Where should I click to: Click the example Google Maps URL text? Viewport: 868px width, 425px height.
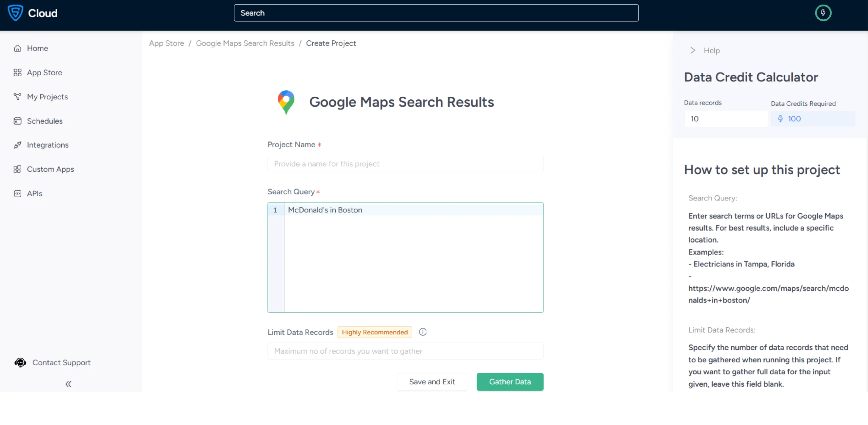click(x=768, y=294)
